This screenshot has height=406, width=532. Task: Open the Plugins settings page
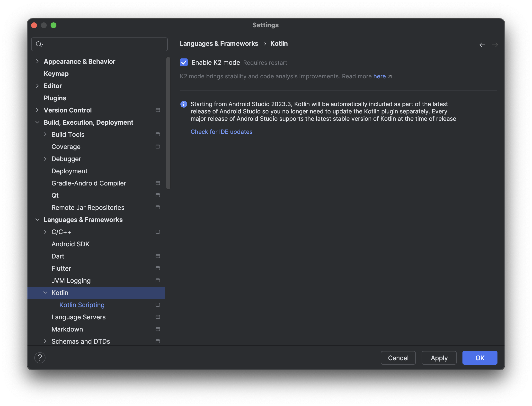click(x=55, y=98)
